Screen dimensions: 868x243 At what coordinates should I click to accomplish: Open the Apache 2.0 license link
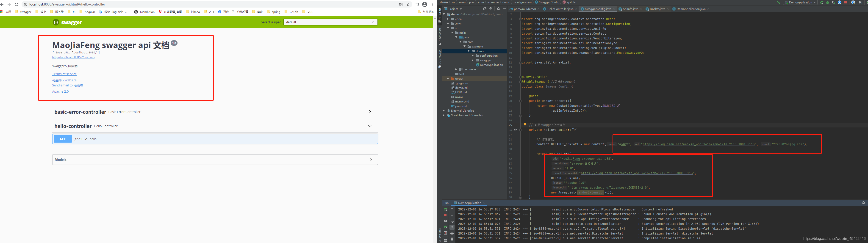coord(60,91)
